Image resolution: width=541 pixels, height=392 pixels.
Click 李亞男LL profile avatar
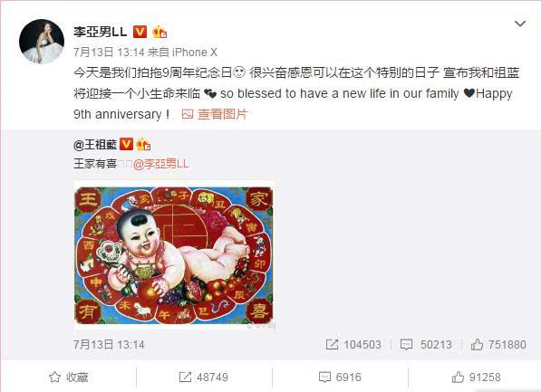pyautogui.click(x=42, y=42)
